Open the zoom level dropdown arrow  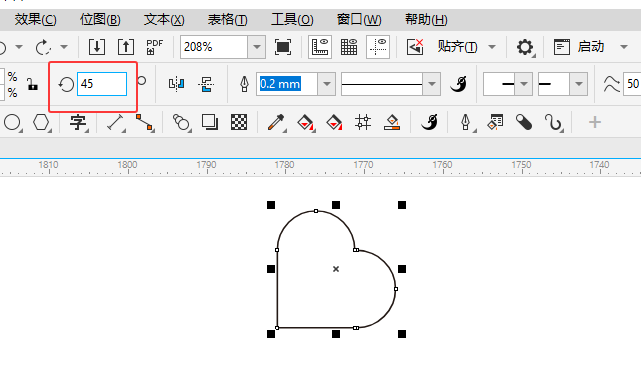click(x=257, y=47)
